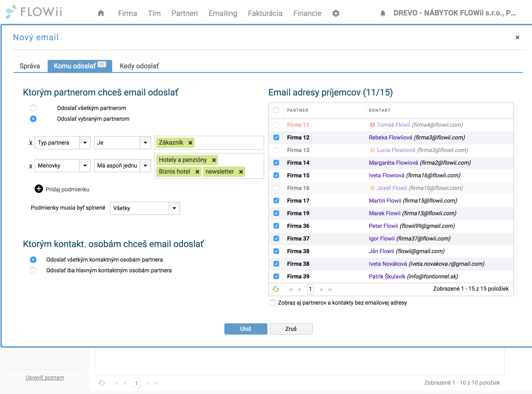Click the Ulož button
The image size is (532, 394).
coord(246,329)
